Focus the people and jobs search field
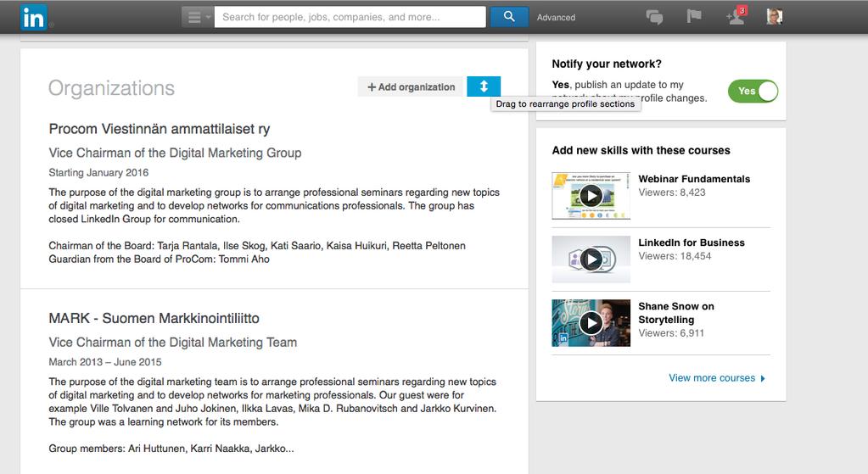 (x=350, y=17)
